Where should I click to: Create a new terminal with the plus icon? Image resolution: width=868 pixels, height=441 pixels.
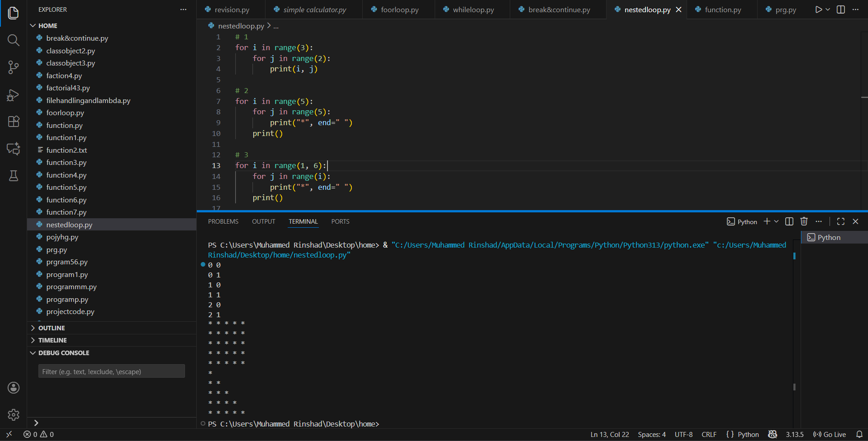(x=766, y=221)
